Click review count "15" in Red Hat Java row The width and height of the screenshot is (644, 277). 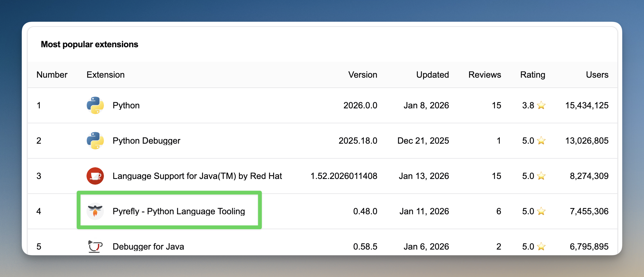tap(497, 176)
